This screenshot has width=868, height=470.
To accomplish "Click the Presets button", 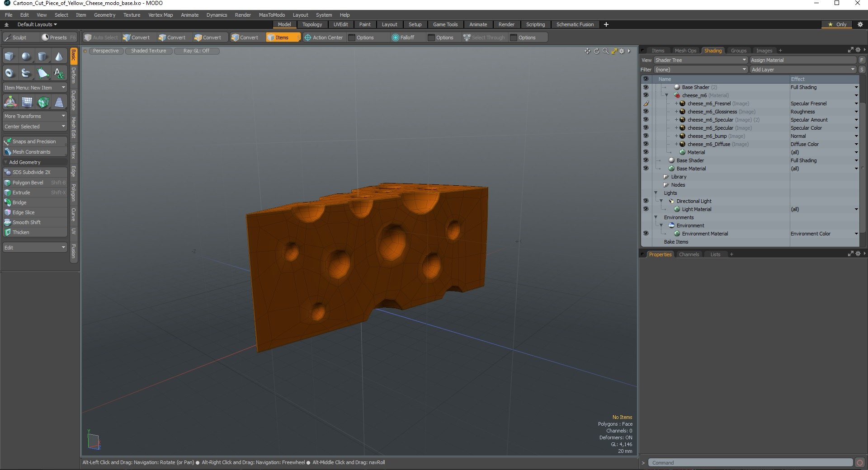I will 58,38.
